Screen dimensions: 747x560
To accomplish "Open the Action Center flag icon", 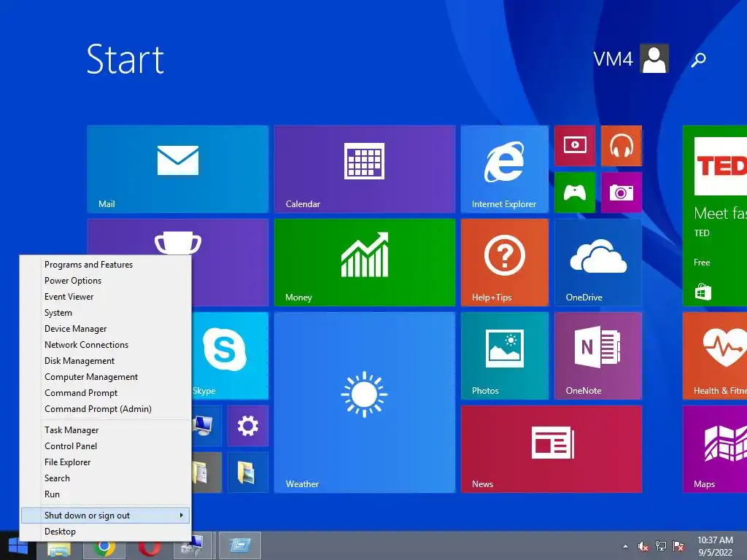I will point(678,546).
